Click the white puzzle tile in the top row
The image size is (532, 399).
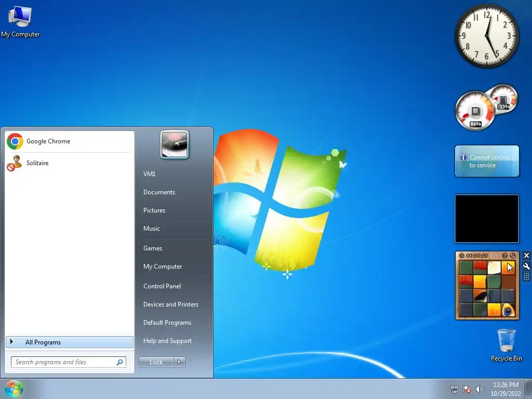pyautogui.click(x=494, y=268)
